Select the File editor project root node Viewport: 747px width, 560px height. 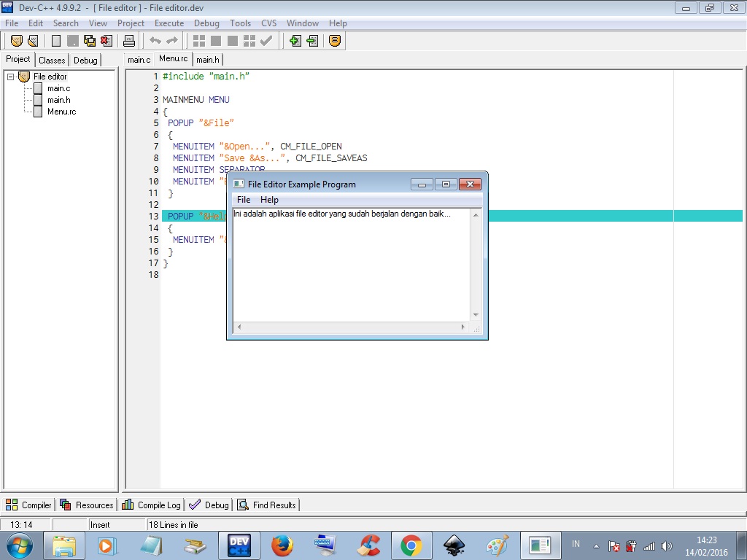point(50,77)
